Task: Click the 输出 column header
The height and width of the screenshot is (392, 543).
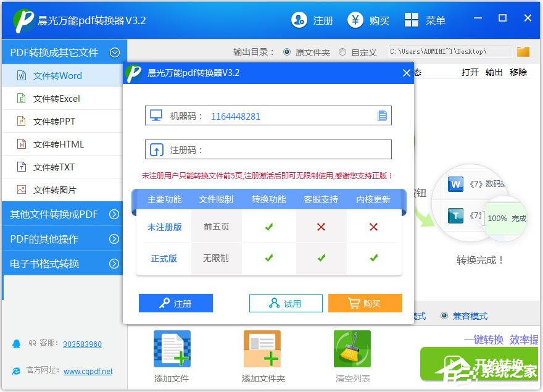Action: click(x=494, y=72)
